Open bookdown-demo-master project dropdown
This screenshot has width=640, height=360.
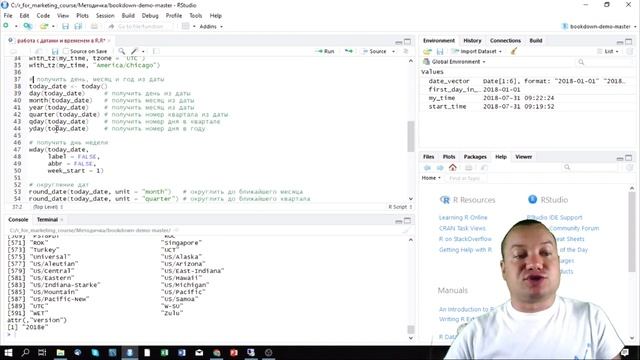[x=599, y=27]
